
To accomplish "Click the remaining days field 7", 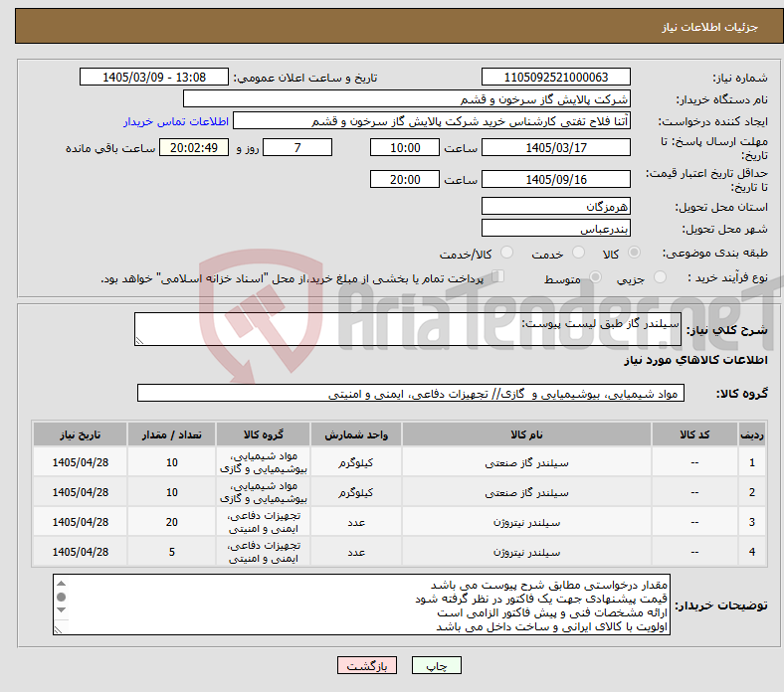I will click(297, 147).
